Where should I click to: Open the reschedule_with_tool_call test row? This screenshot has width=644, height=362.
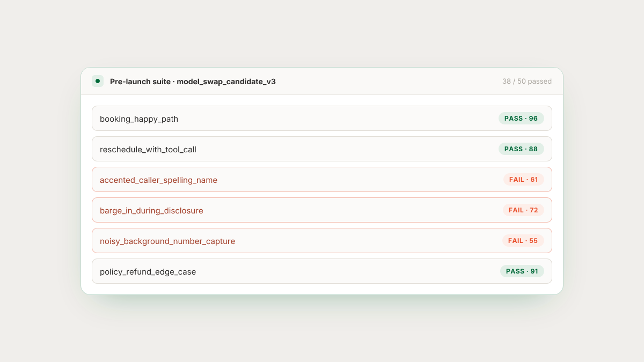(322, 149)
